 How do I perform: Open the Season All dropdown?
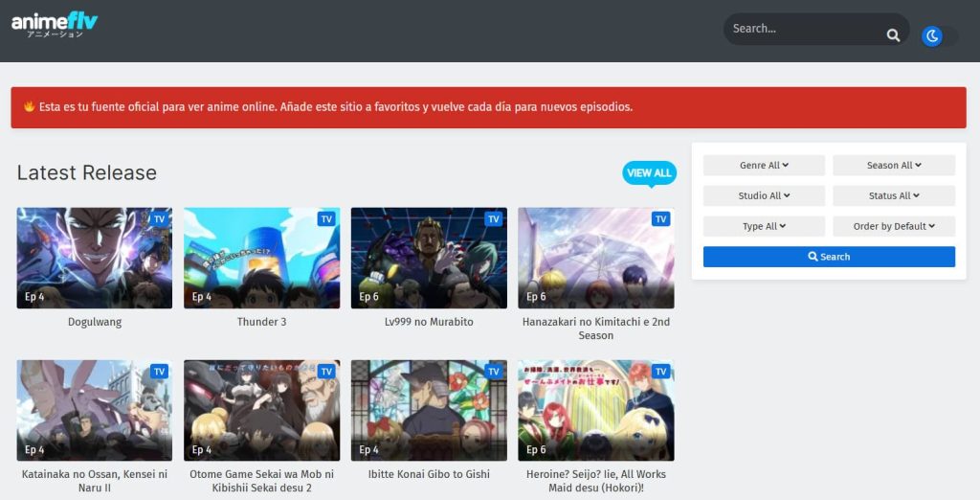(x=894, y=165)
